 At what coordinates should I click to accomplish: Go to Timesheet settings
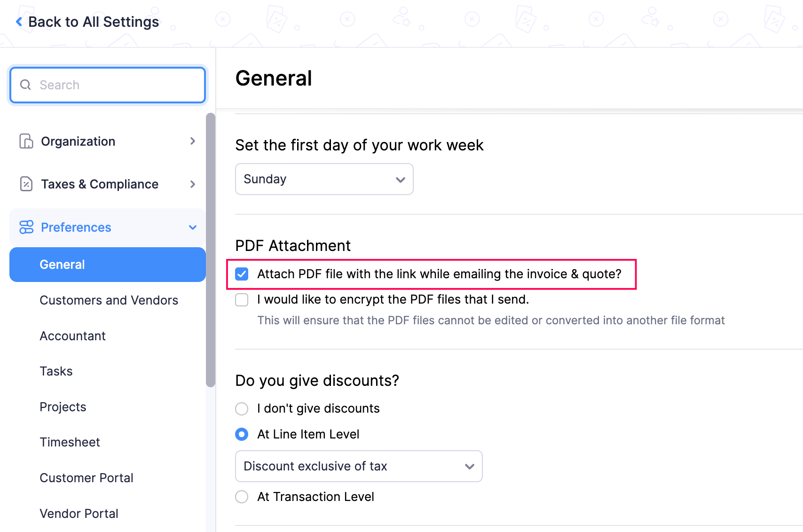click(x=70, y=442)
